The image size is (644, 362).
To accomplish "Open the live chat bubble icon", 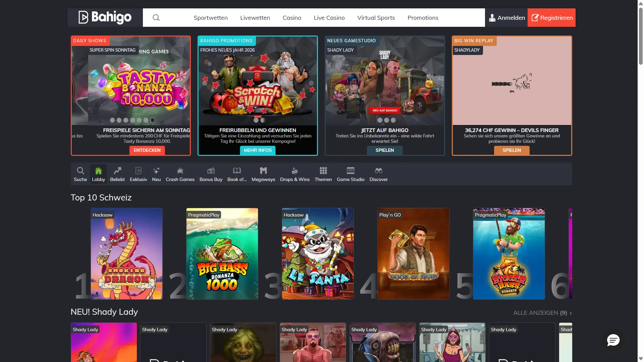I will [613, 340].
